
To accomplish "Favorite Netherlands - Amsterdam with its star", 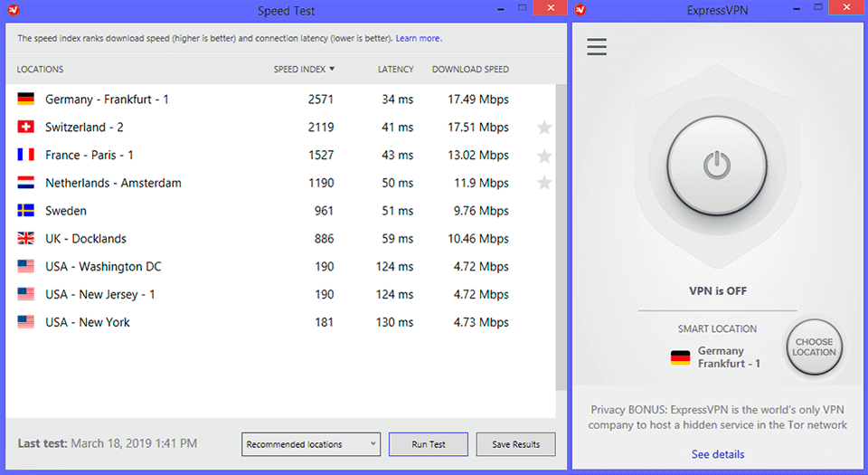I will [x=544, y=182].
